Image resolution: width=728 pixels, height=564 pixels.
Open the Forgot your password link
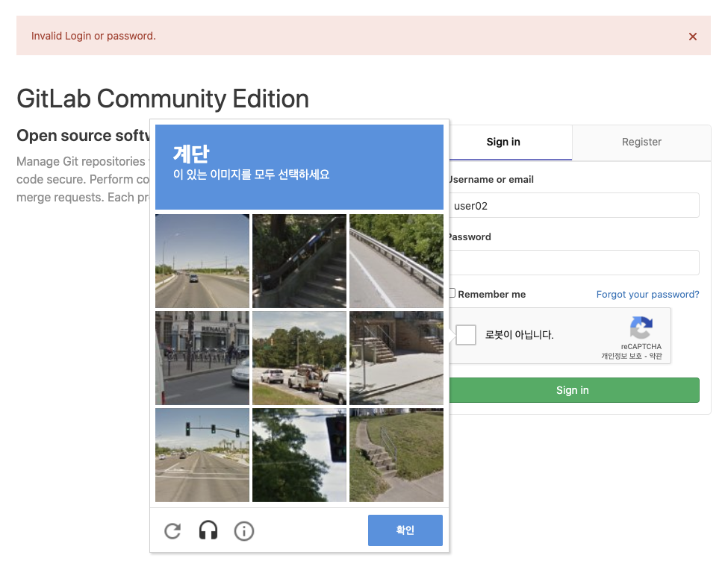(x=647, y=294)
